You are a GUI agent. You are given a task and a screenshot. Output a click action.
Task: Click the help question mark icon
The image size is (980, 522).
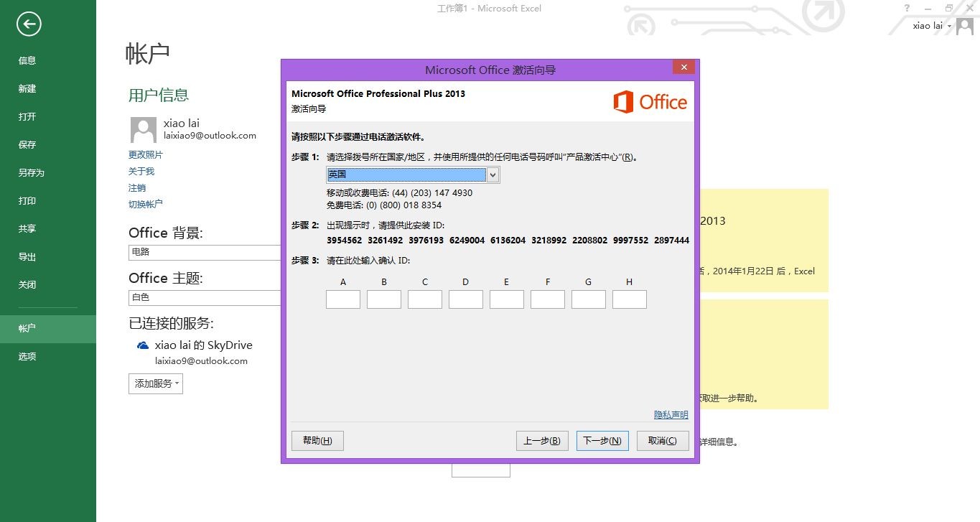(907, 8)
